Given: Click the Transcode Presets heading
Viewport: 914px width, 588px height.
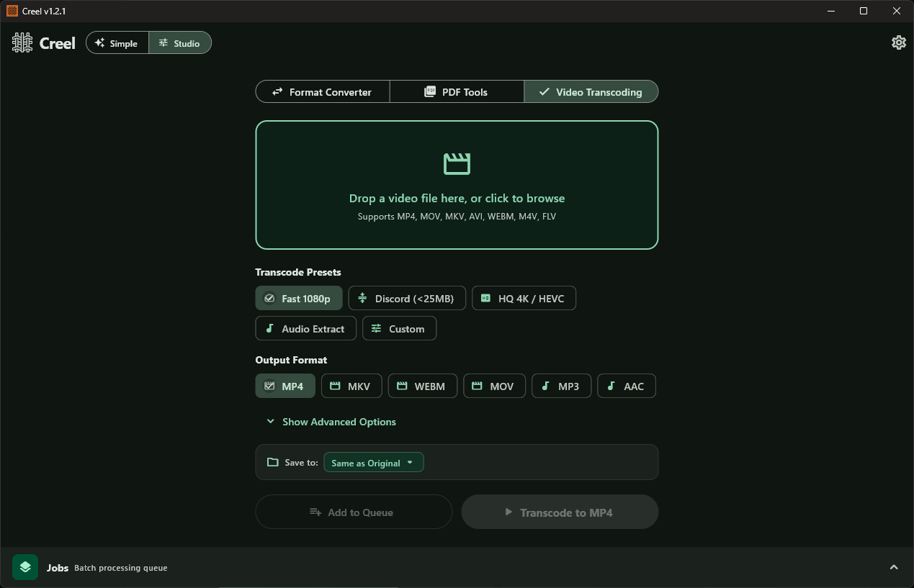Looking at the screenshot, I should 298,272.
